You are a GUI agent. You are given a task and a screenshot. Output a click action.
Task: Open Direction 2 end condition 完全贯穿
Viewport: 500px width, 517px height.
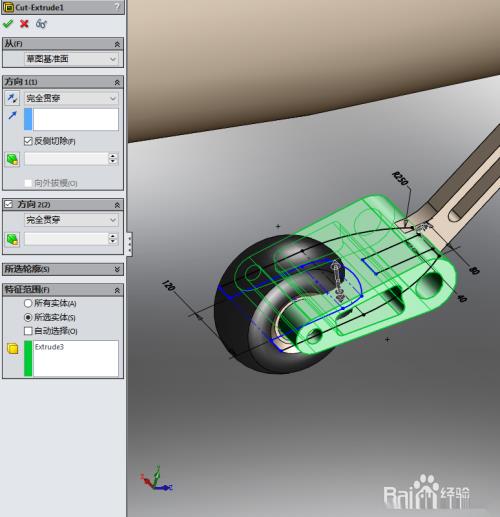[71, 220]
